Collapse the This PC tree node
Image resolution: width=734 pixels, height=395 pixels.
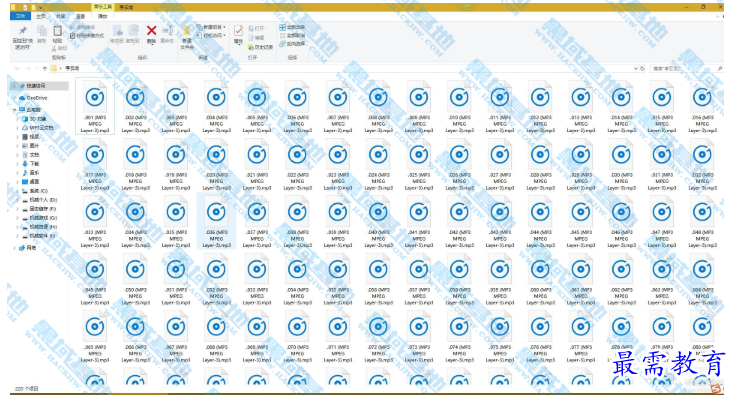15,110
